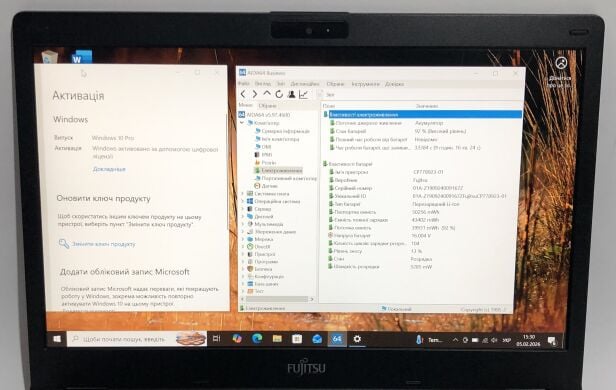The height and width of the screenshot is (390, 616).
Task: Open the Довідка menu in AIDA64
Action: (x=394, y=84)
